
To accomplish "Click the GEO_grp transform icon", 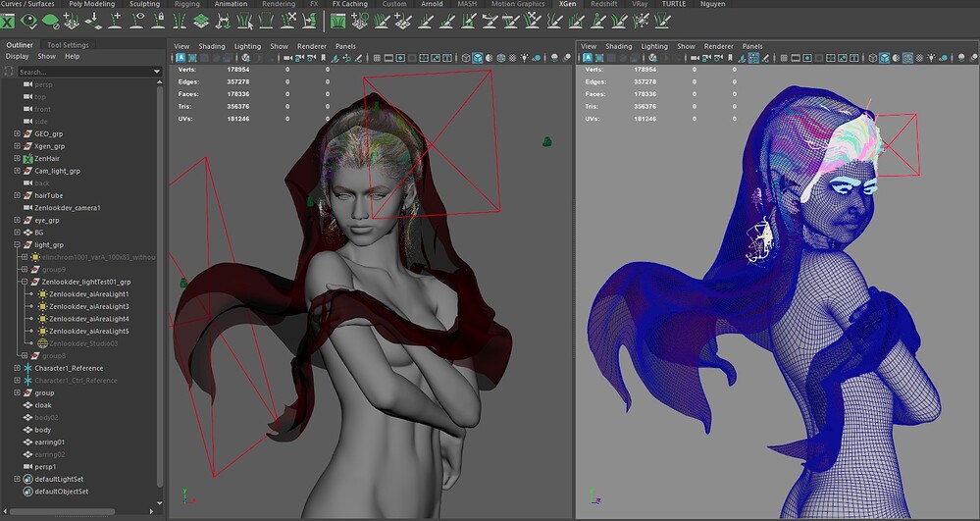I will point(27,133).
